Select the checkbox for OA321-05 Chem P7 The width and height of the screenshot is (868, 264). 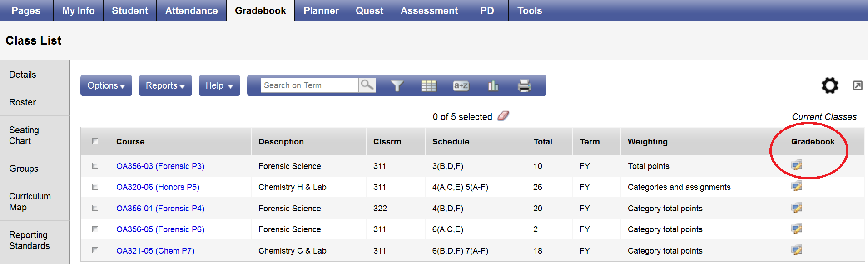[x=95, y=250]
